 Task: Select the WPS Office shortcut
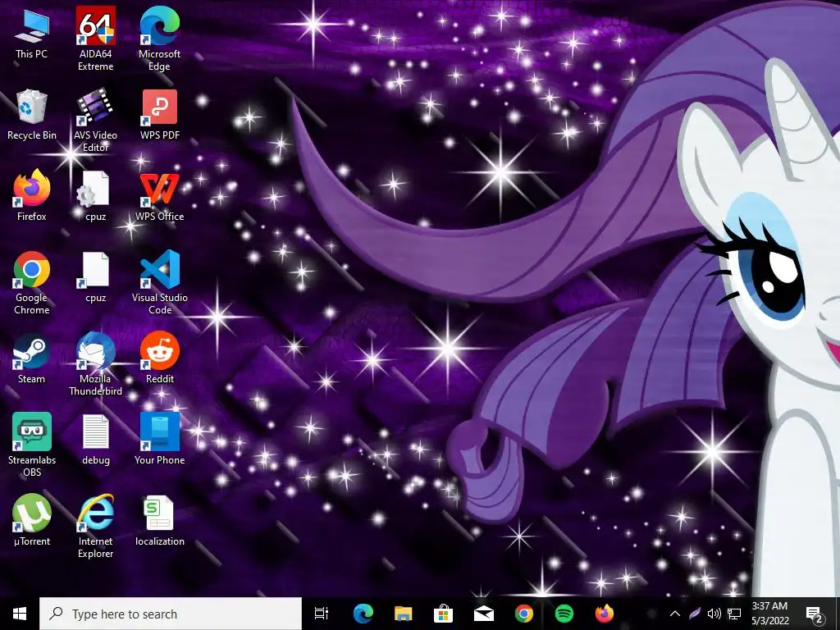pos(160,196)
